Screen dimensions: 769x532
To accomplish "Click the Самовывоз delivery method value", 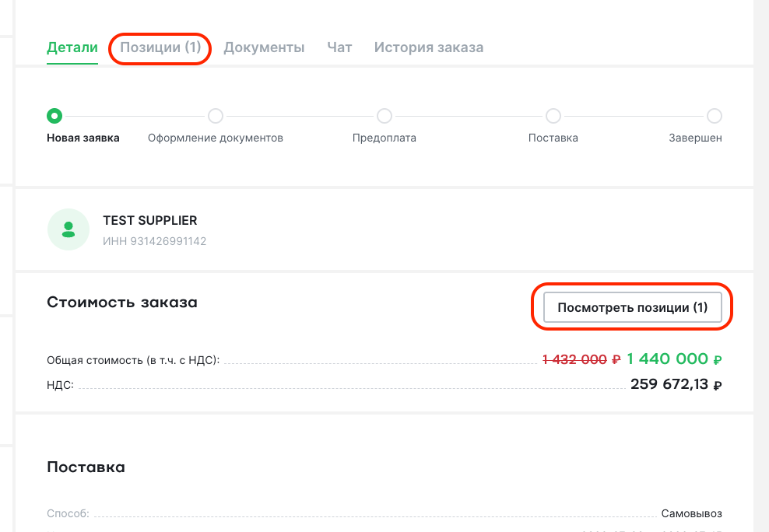I will [x=691, y=513].
